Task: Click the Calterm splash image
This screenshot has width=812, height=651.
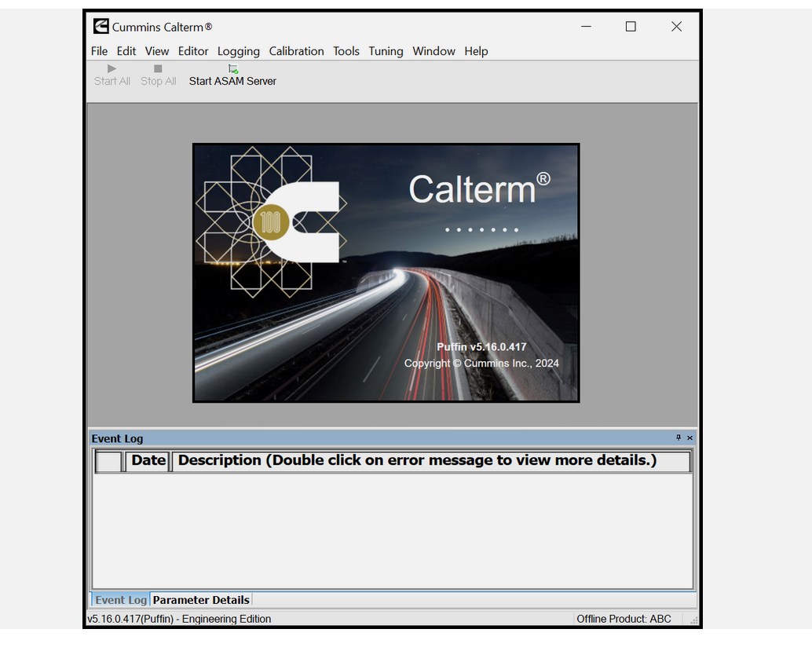Action: [x=386, y=273]
